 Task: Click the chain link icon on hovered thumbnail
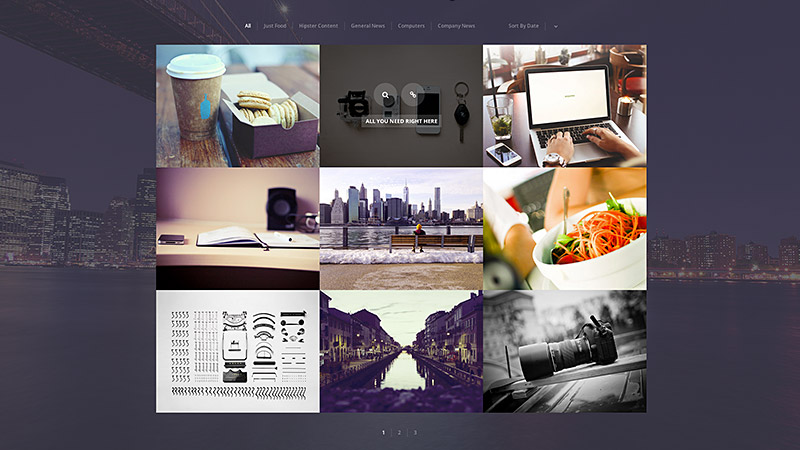(x=413, y=96)
